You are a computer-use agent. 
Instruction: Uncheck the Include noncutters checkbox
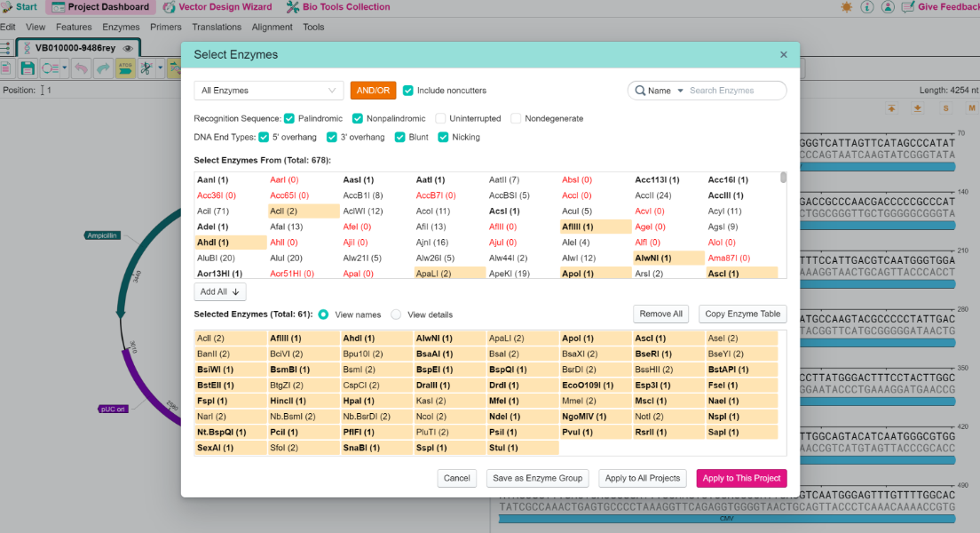coord(408,91)
